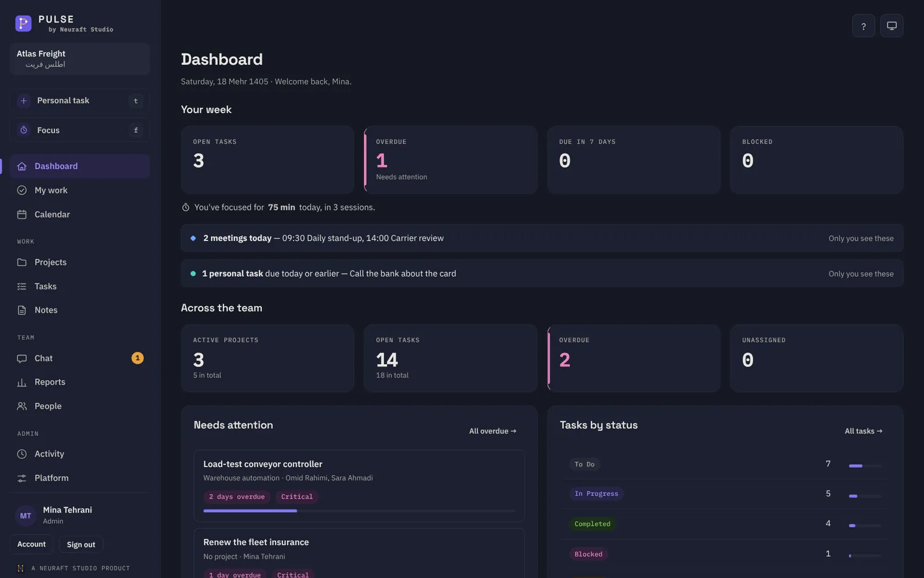Select the In Progress status tag

[x=597, y=494]
